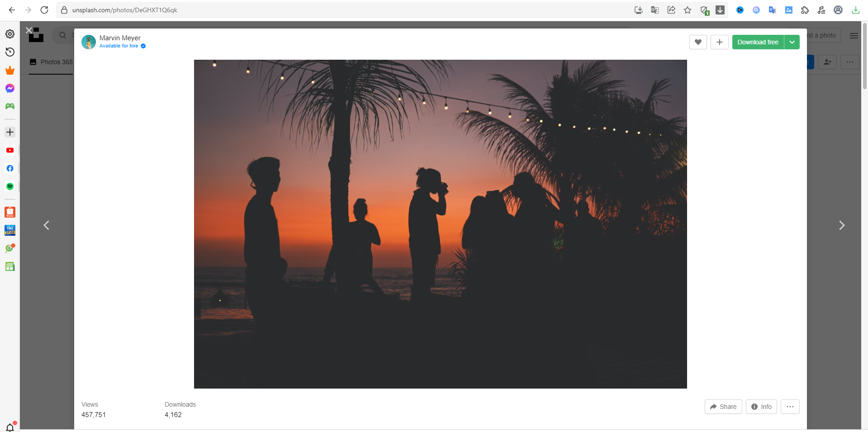Click follow user icon in background page
This screenshot has width=868, height=432.
pyautogui.click(x=827, y=62)
